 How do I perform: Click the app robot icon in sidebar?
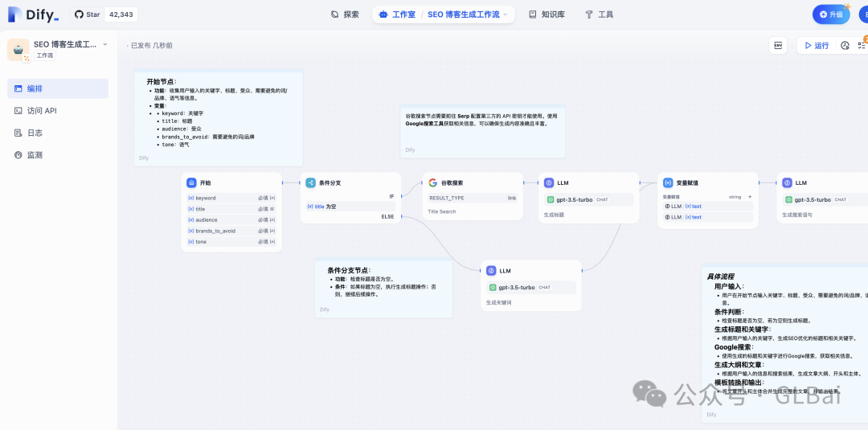point(18,50)
